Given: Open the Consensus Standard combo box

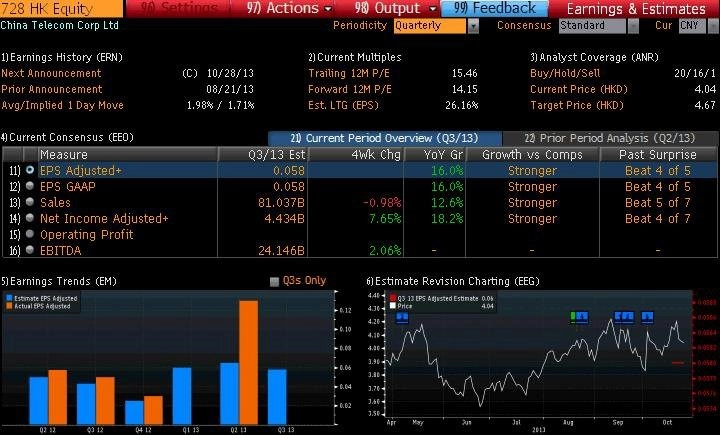Looking at the screenshot, I should [592, 26].
